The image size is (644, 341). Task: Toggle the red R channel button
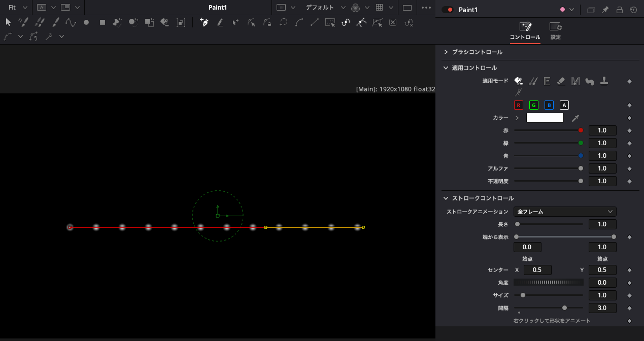(x=519, y=105)
